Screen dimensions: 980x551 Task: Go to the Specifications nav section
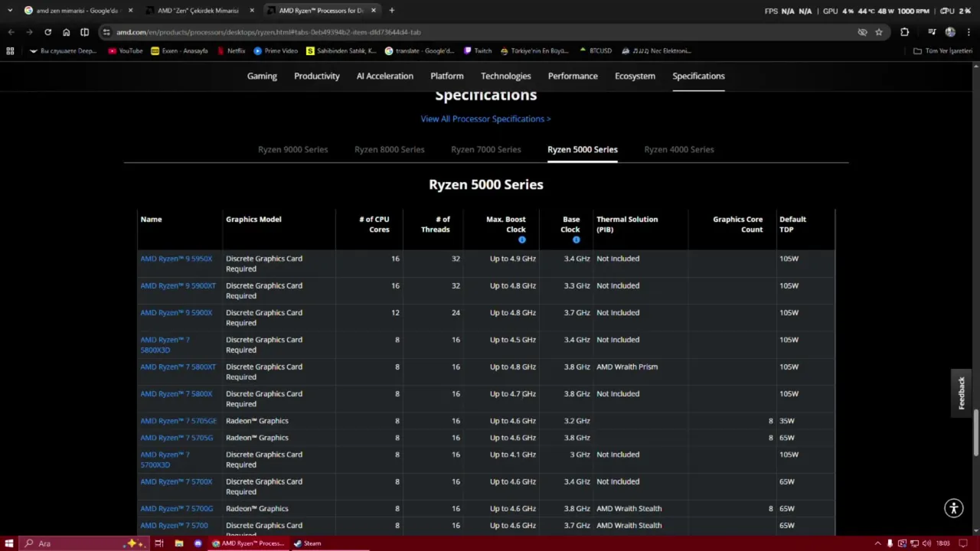[698, 76]
